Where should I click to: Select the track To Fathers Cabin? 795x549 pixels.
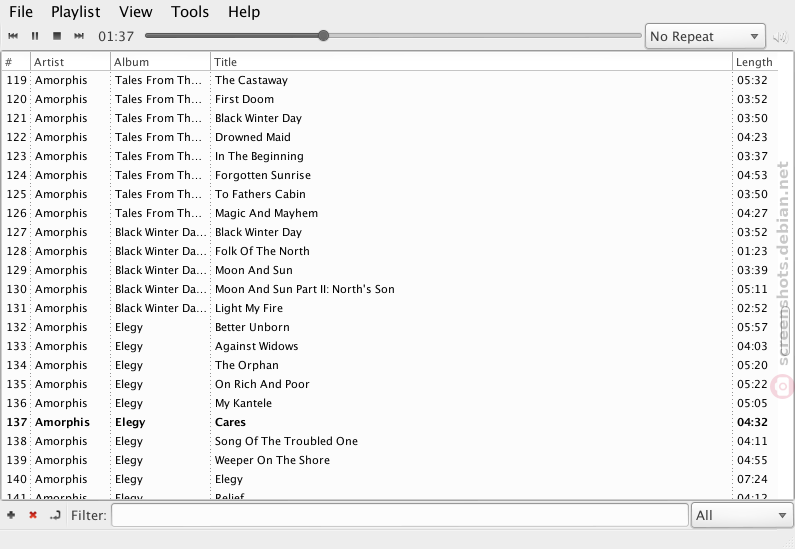[389, 194]
